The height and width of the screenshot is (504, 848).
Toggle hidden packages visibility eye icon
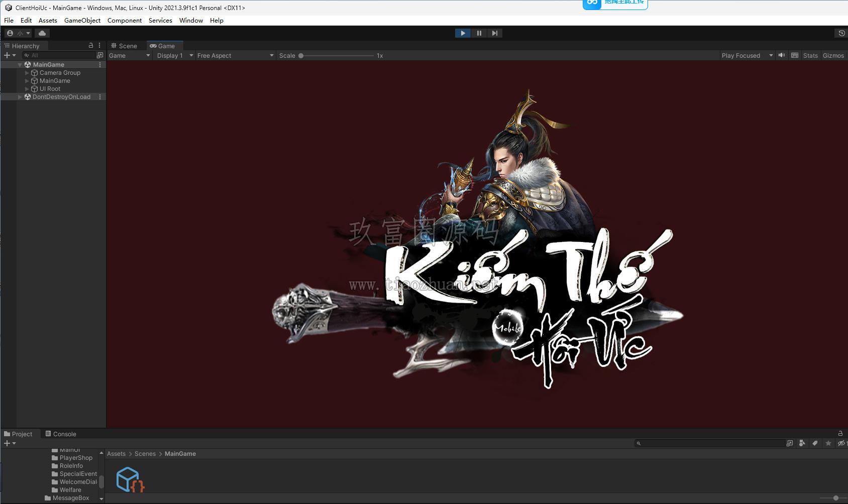coord(842,443)
